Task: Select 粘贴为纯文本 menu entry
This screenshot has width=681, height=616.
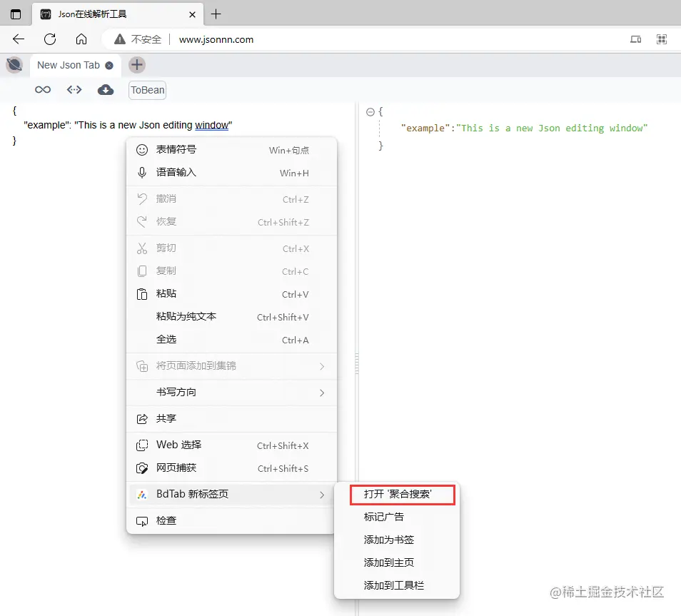Action: tap(231, 317)
